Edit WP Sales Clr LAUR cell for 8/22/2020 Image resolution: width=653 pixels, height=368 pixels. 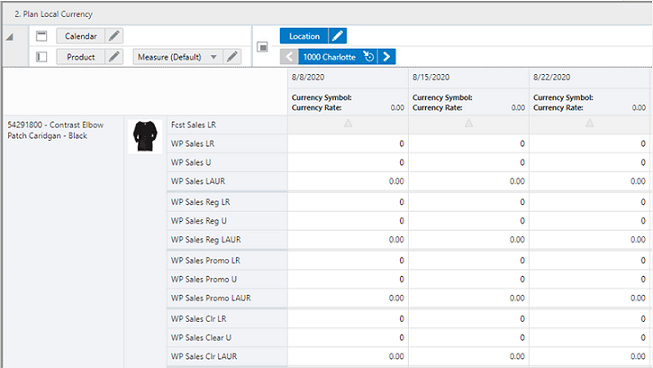pyautogui.click(x=589, y=356)
